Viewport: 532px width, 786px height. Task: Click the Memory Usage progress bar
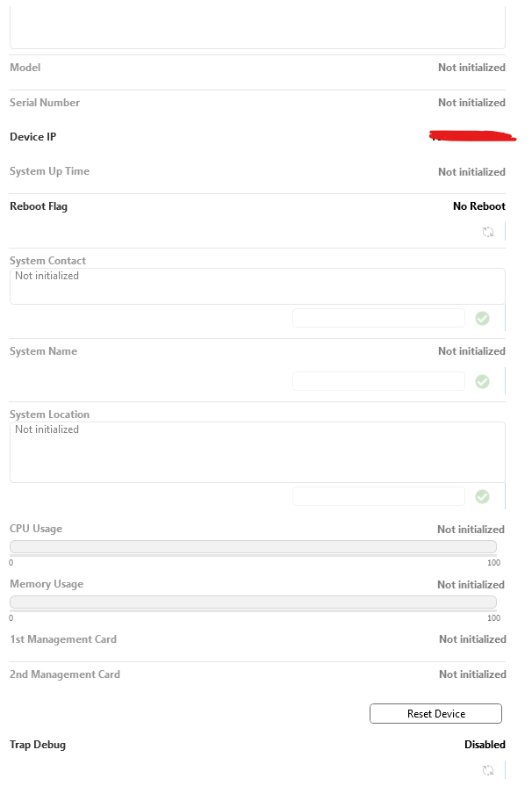[x=253, y=602]
